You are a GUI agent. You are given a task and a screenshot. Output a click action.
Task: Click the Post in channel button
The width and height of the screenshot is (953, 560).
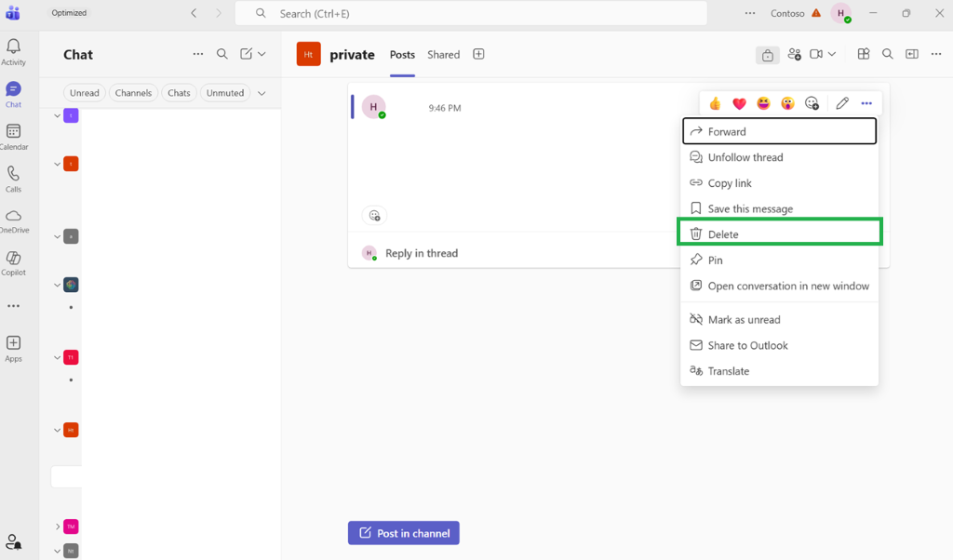point(404,533)
